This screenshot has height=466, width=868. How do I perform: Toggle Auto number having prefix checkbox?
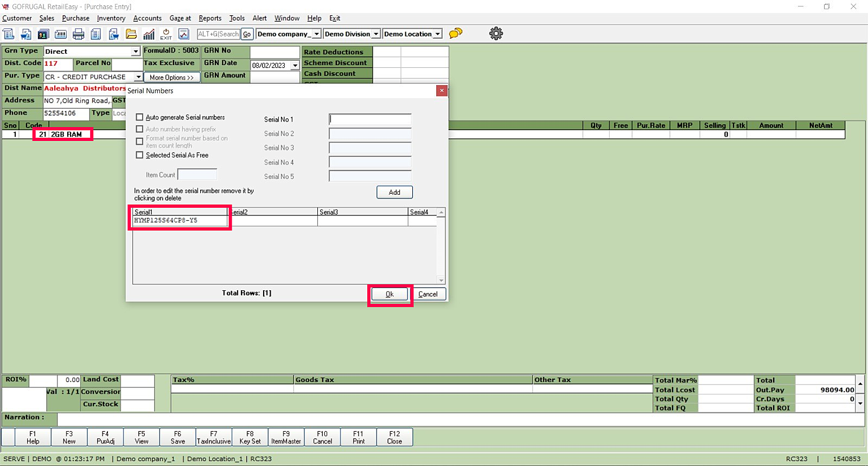[139, 129]
